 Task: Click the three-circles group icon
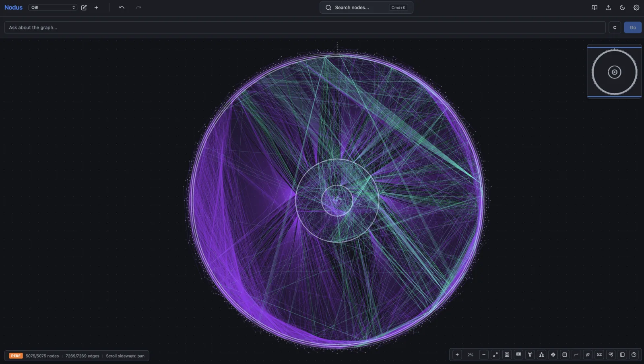tap(611, 355)
